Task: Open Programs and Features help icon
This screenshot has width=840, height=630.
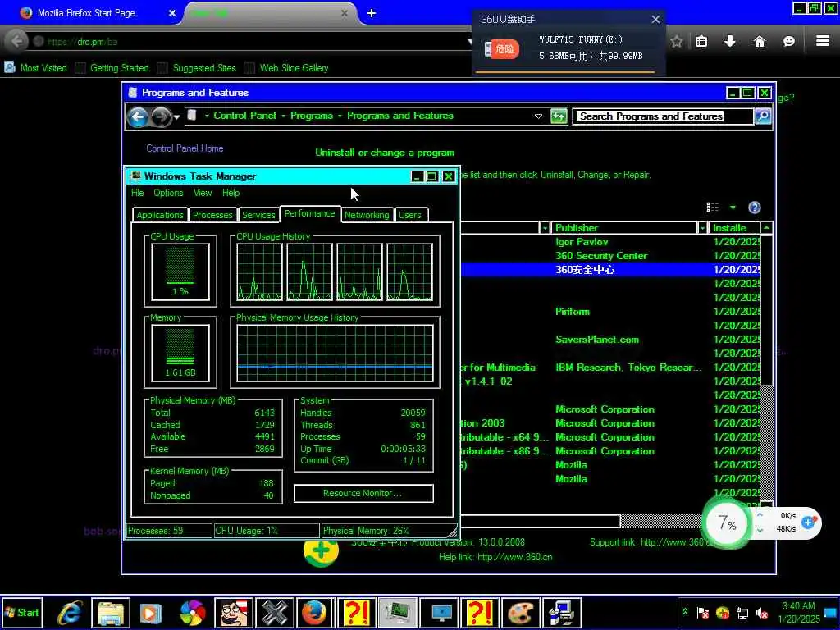Action: (755, 208)
